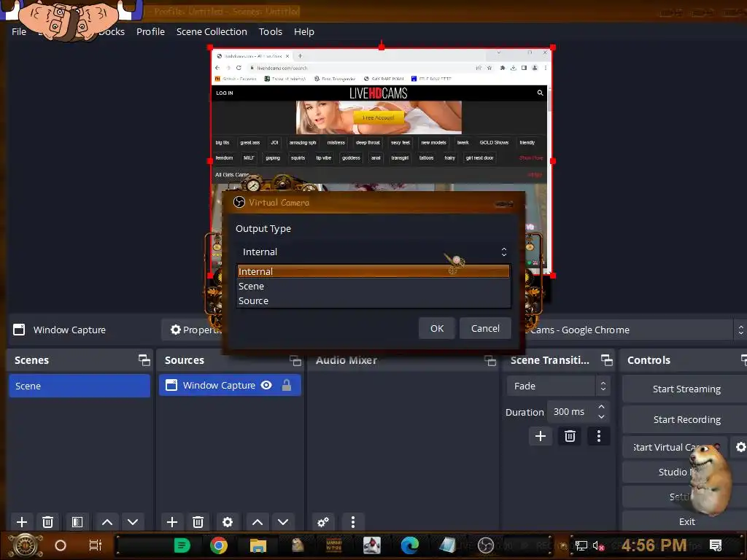The width and height of the screenshot is (747, 560).
Task: Open the Tools menu
Action: point(271,31)
